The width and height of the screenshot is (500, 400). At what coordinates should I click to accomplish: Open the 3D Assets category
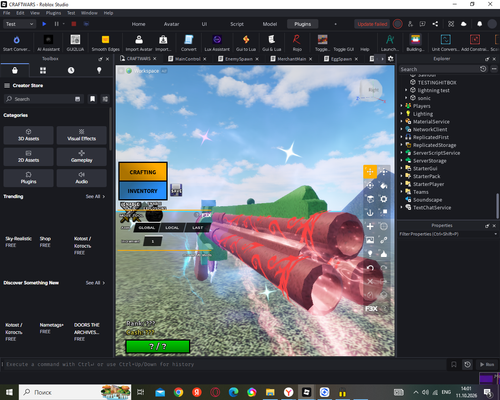click(28, 135)
